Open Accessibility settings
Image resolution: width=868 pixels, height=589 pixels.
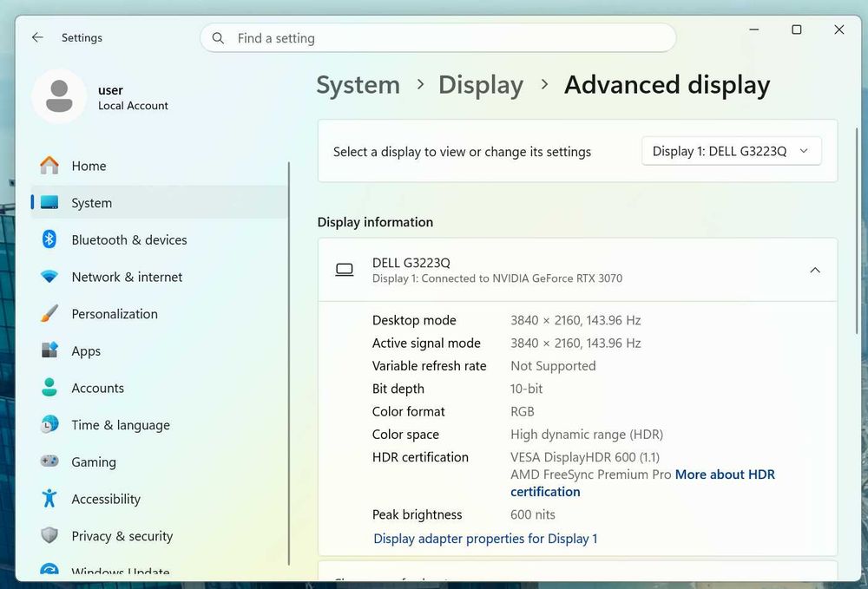pyautogui.click(x=160, y=500)
